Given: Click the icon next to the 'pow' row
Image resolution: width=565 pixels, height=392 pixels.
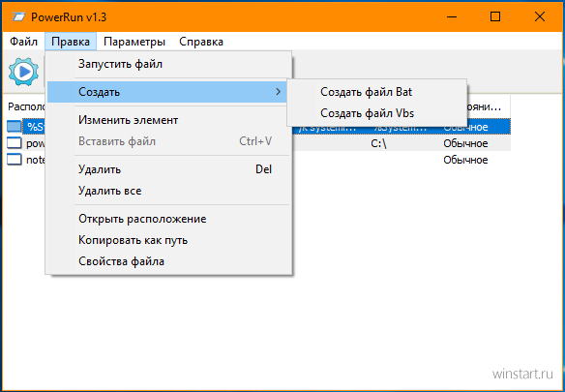Looking at the screenshot, I should (x=15, y=143).
